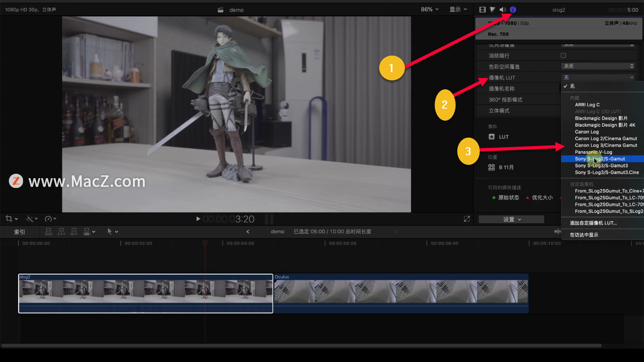This screenshot has height=362, width=644.
Task: Click the 360° 投影模式 row label
Action: click(506, 100)
